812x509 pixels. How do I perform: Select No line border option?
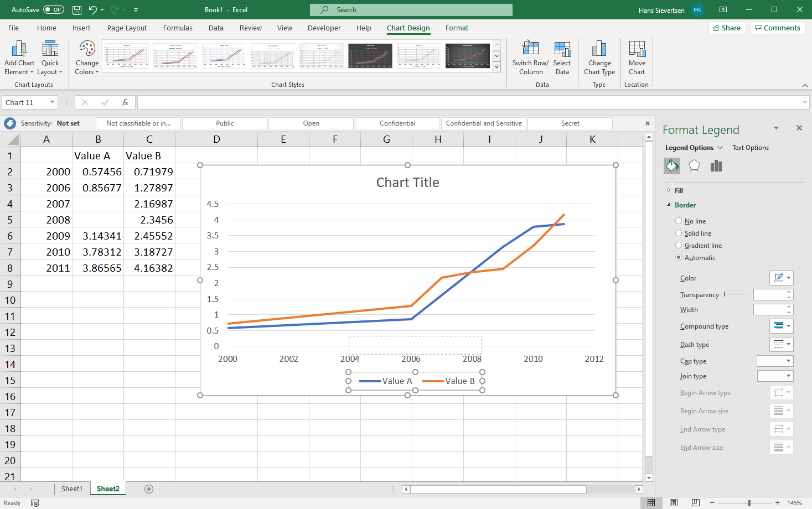coord(679,221)
